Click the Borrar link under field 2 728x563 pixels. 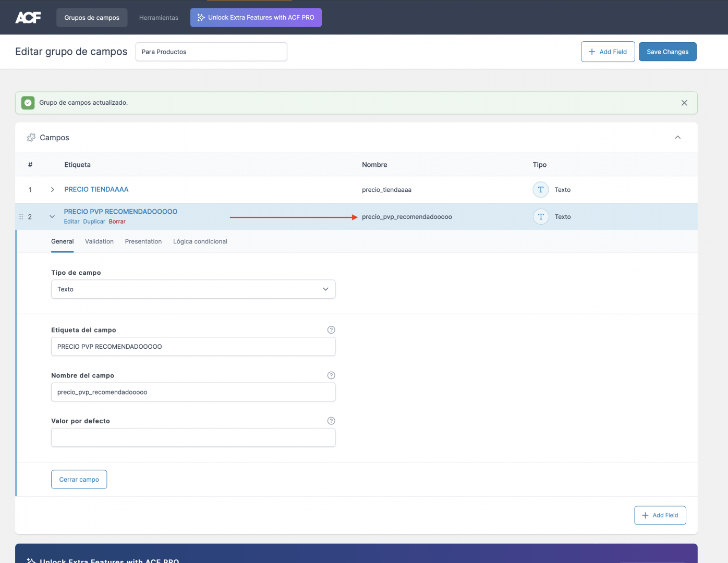(x=117, y=222)
